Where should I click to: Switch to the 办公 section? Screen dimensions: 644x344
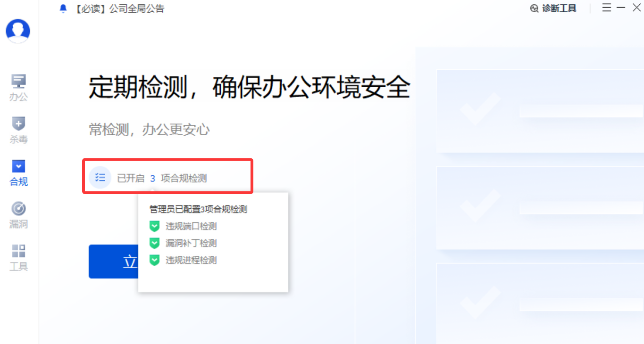coord(18,88)
